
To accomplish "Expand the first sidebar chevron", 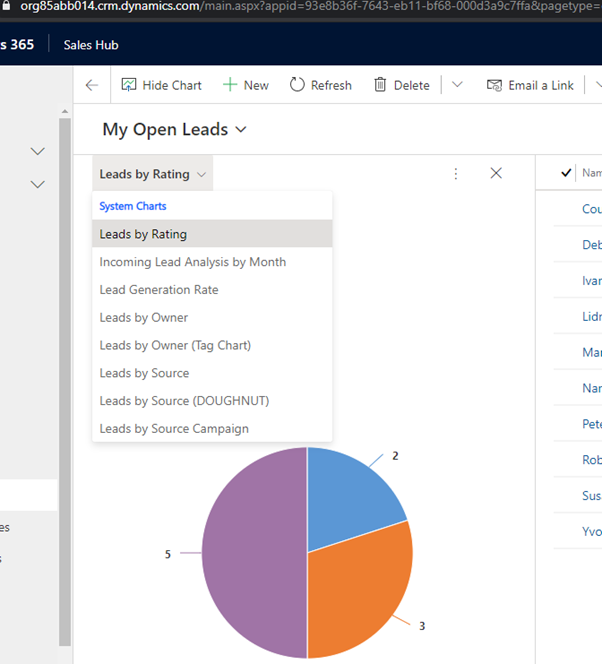I will [38, 151].
